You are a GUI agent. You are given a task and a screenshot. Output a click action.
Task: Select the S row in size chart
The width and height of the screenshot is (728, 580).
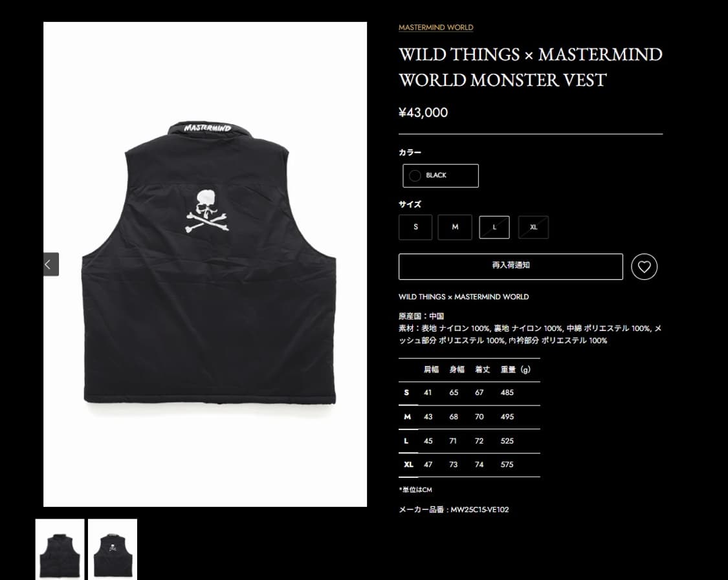pyautogui.click(x=469, y=393)
